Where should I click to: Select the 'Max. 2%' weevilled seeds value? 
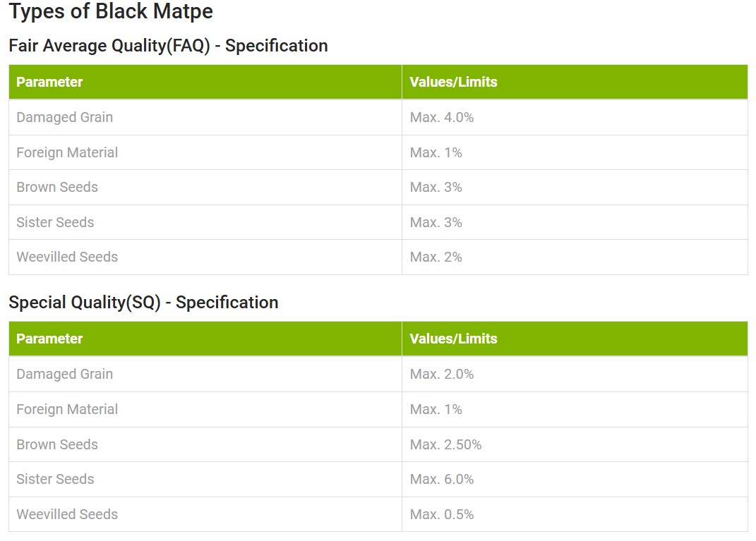click(436, 257)
